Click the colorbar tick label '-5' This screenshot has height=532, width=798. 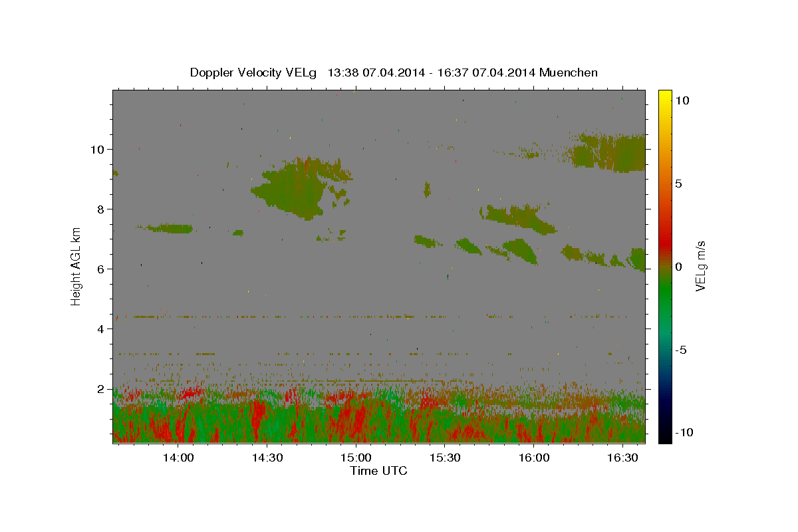680,350
